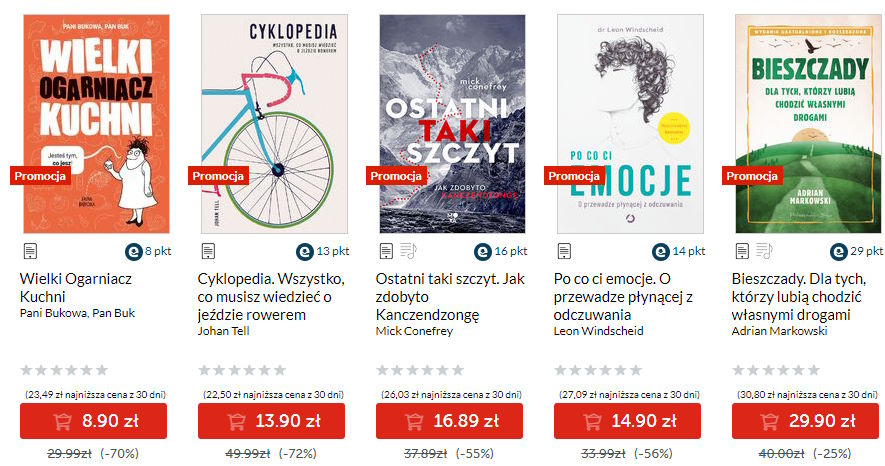Click the ebook format icon under Wielki Ogarniacz Kuchni
The height and width of the screenshot is (466, 885).
(30, 250)
